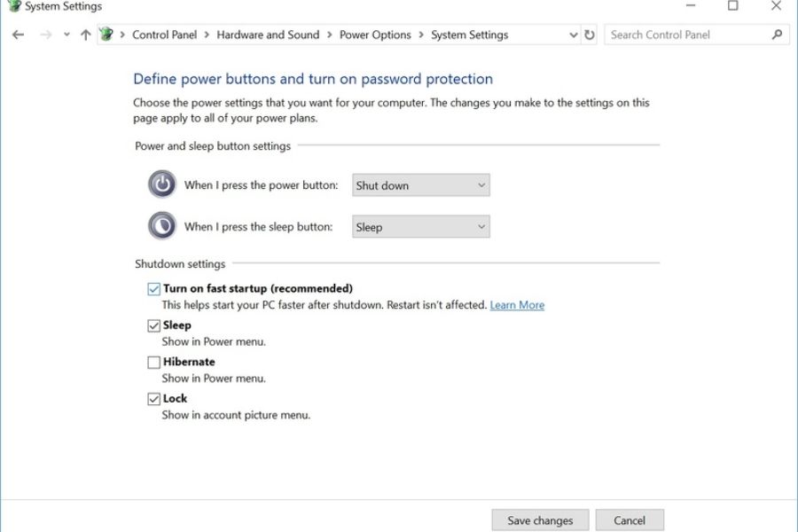Click the Refresh button in address bar
Viewport: 798px width, 532px height.
pyautogui.click(x=590, y=35)
